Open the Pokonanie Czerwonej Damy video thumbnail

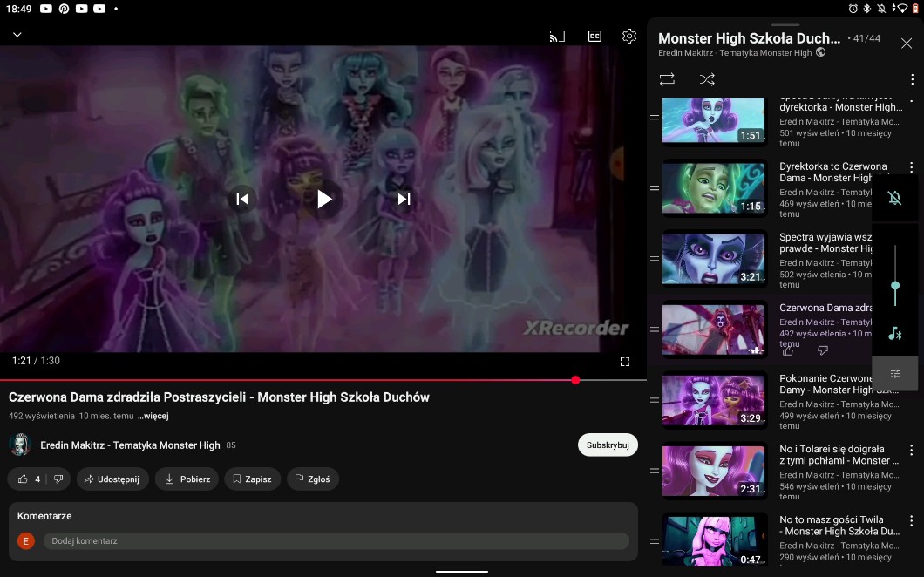(x=714, y=400)
